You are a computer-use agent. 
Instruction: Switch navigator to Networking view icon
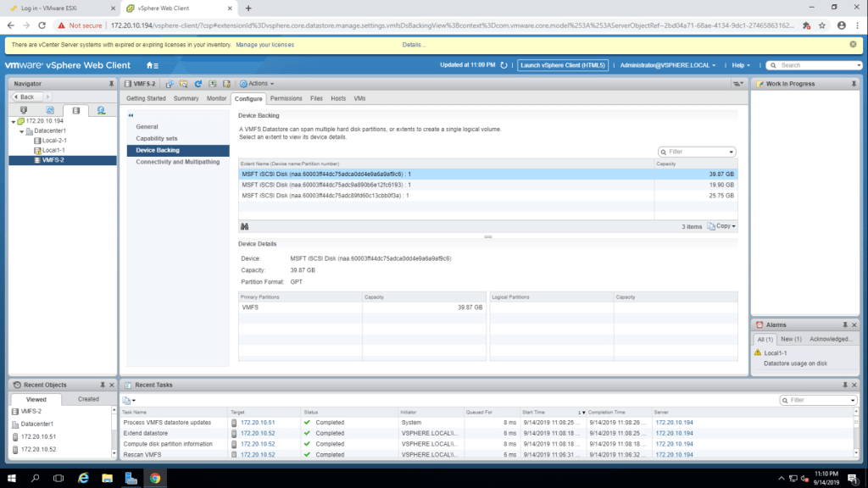pyautogui.click(x=101, y=110)
